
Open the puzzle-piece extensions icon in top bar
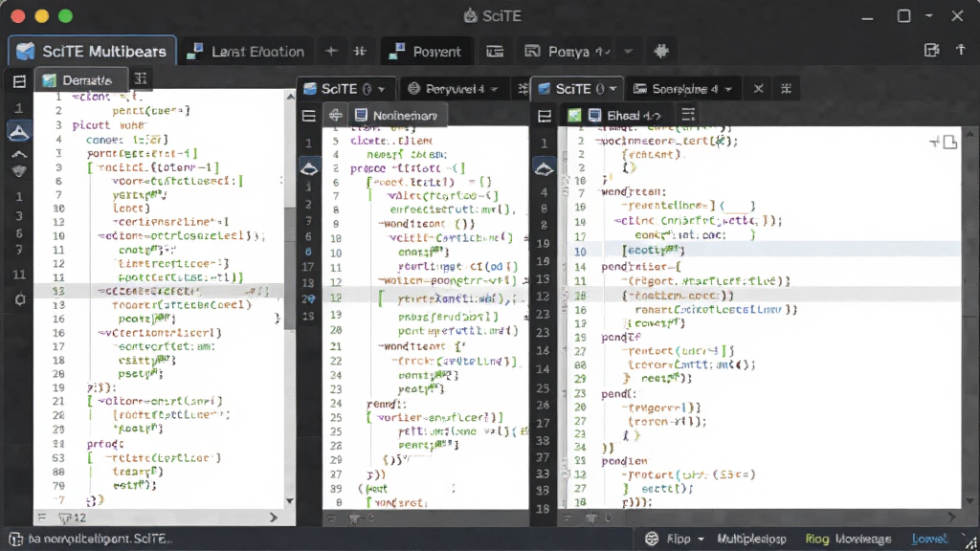click(x=661, y=52)
